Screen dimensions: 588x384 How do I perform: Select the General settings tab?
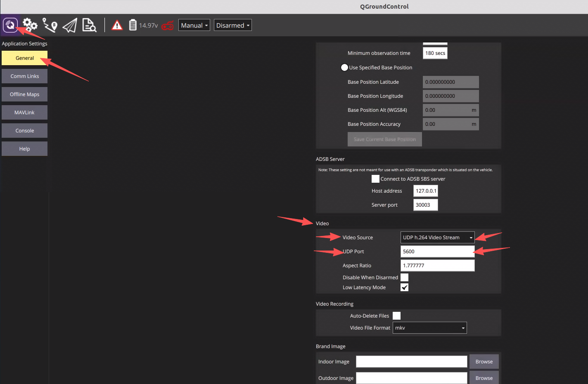(25, 58)
